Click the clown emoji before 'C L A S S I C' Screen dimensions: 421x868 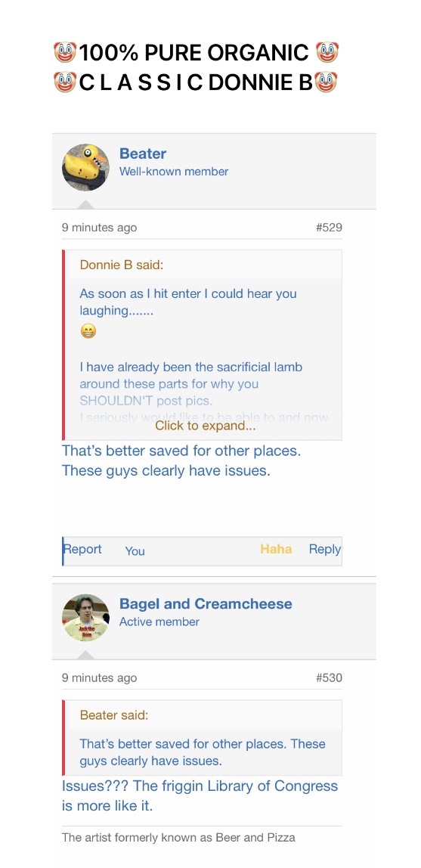(x=65, y=82)
